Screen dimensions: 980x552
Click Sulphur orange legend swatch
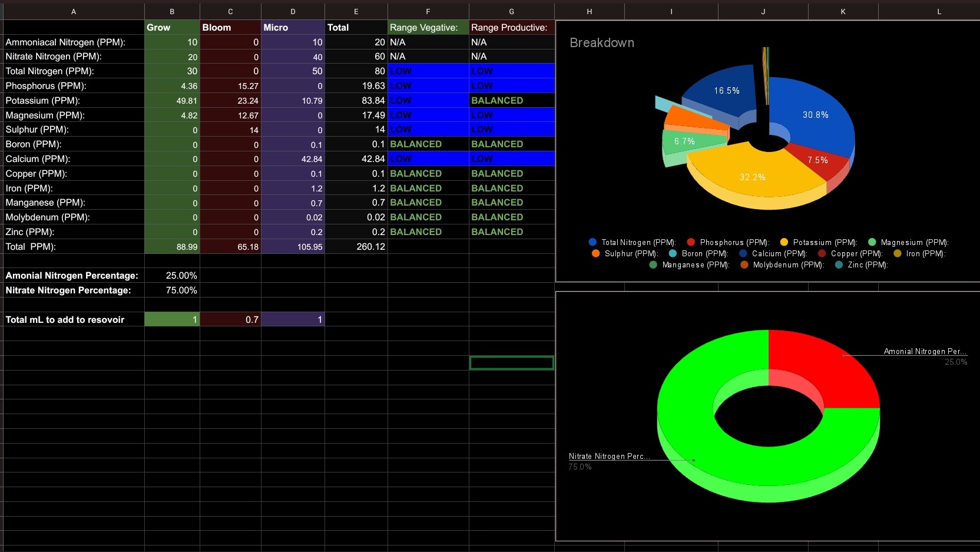pos(595,253)
